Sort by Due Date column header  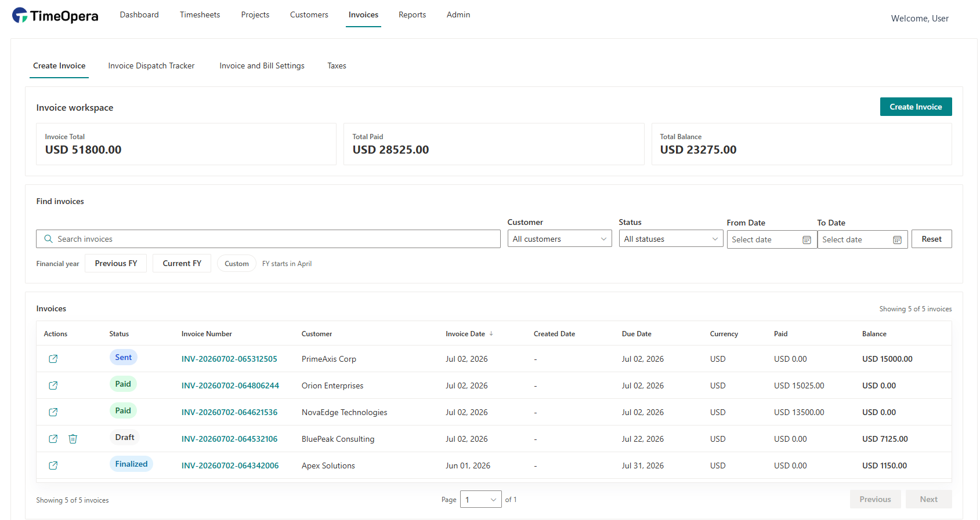pyautogui.click(x=637, y=334)
